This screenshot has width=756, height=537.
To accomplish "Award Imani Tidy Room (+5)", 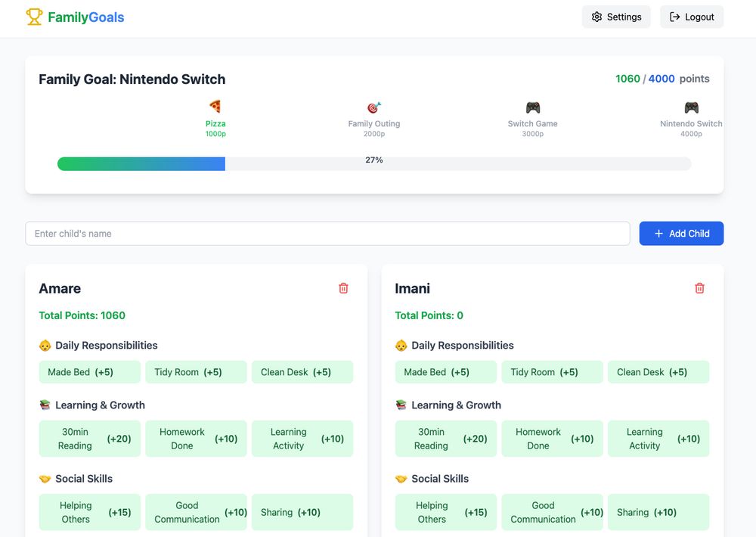I will [552, 372].
